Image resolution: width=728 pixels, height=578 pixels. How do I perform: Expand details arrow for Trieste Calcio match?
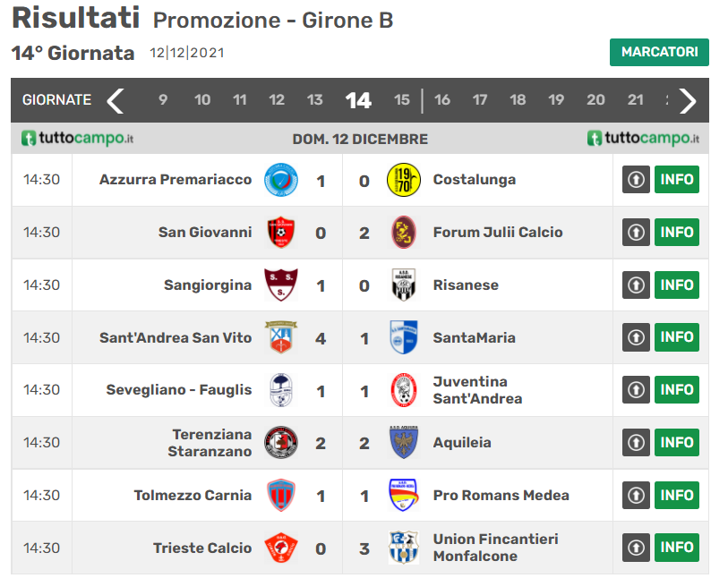tap(636, 548)
